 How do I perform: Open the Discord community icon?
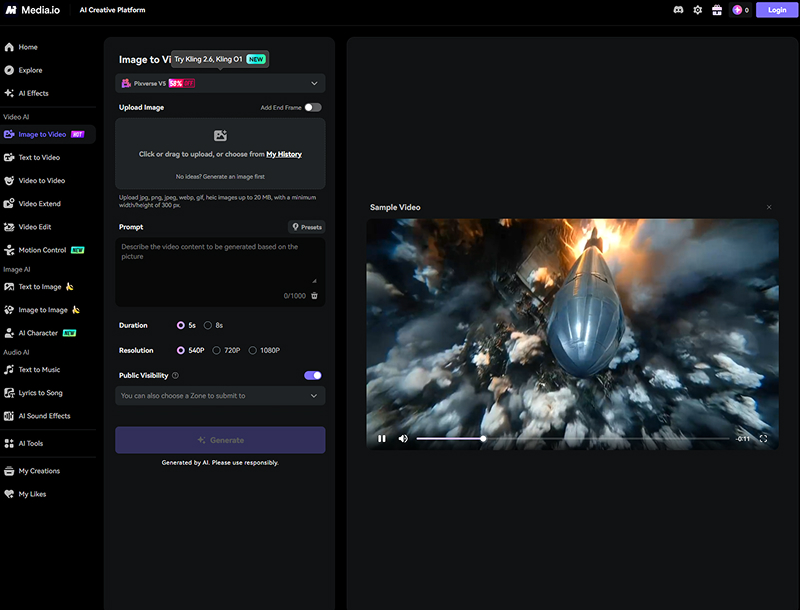(x=680, y=9)
